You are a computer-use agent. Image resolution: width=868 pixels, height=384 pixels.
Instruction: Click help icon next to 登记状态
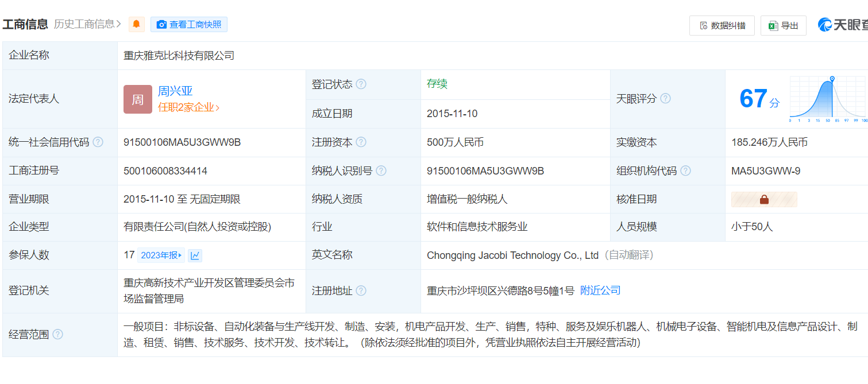361,84
